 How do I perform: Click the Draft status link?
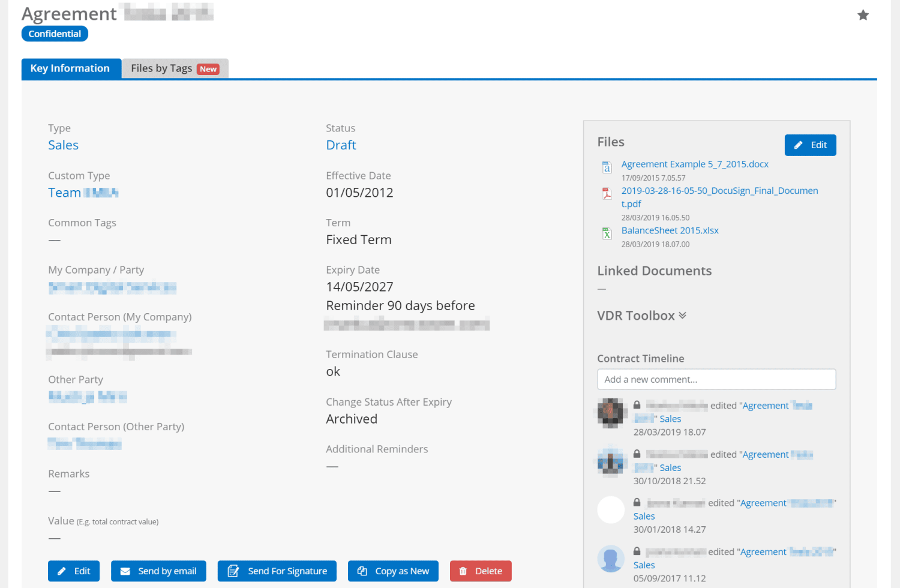click(341, 145)
